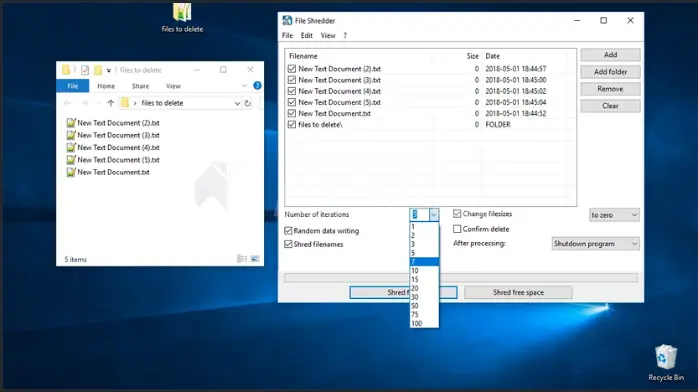Uncheck the files to delete\ folder entry
Screen dimensions: 698x392
(x=292, y=125)
